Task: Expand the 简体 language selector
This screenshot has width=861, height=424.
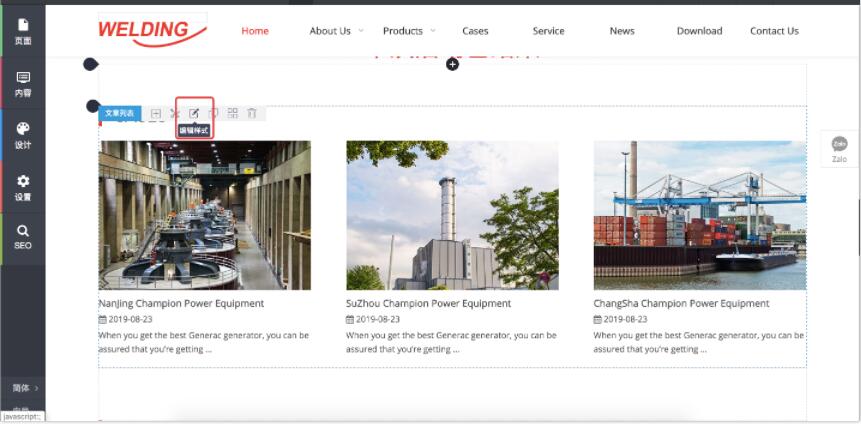Action: 25,387
